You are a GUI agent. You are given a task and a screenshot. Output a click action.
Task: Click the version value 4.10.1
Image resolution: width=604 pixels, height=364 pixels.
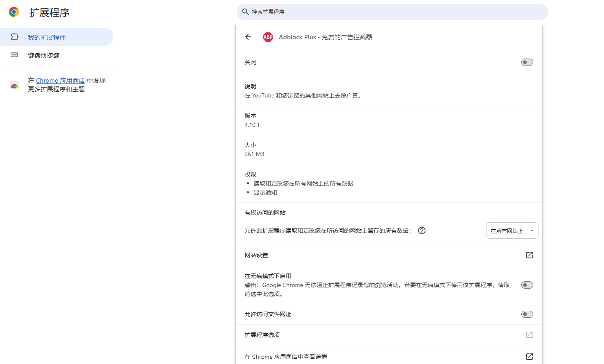(252, 125)
